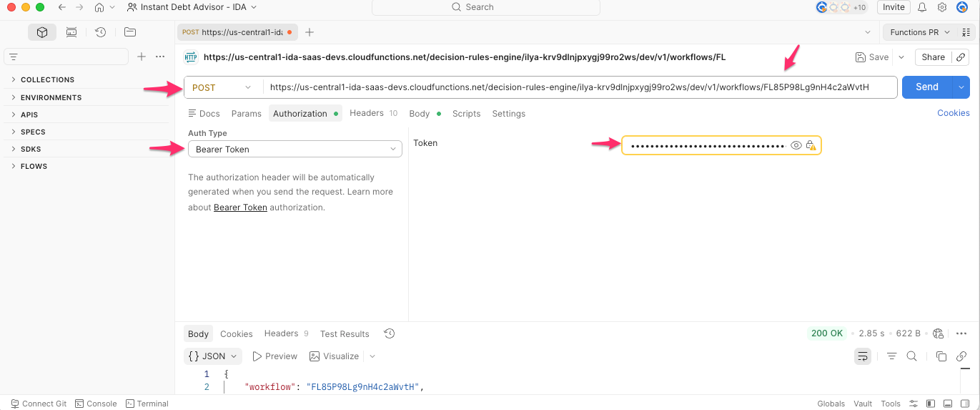Switch to the Headers request tab

click(373, 113)
